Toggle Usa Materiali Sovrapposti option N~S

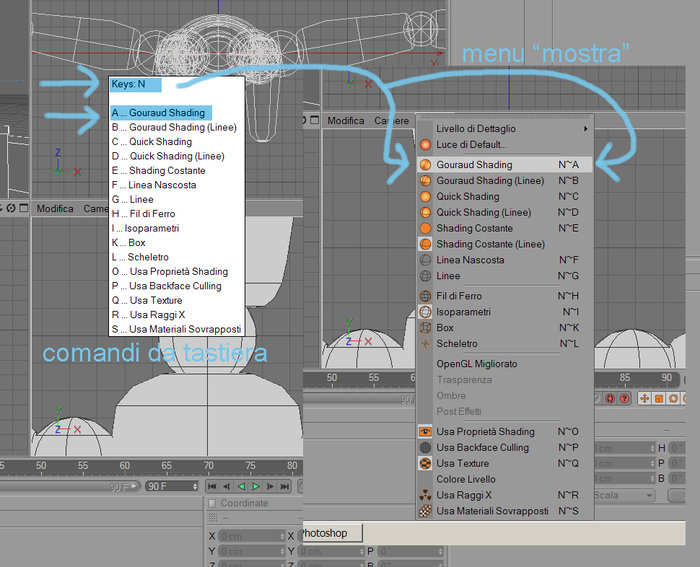(x=505, y=511)
